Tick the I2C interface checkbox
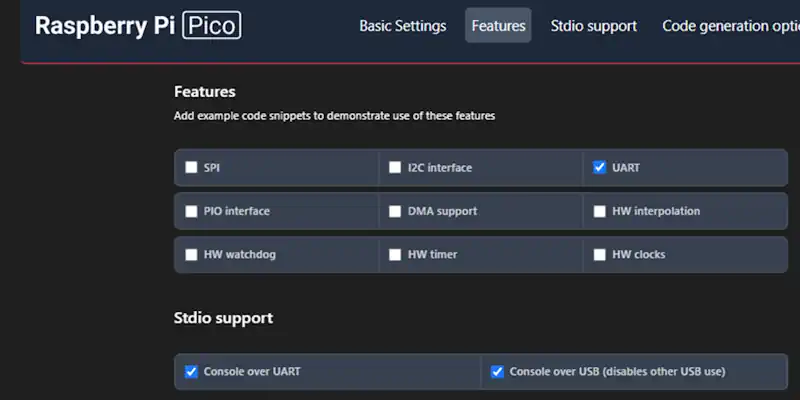 395,167
